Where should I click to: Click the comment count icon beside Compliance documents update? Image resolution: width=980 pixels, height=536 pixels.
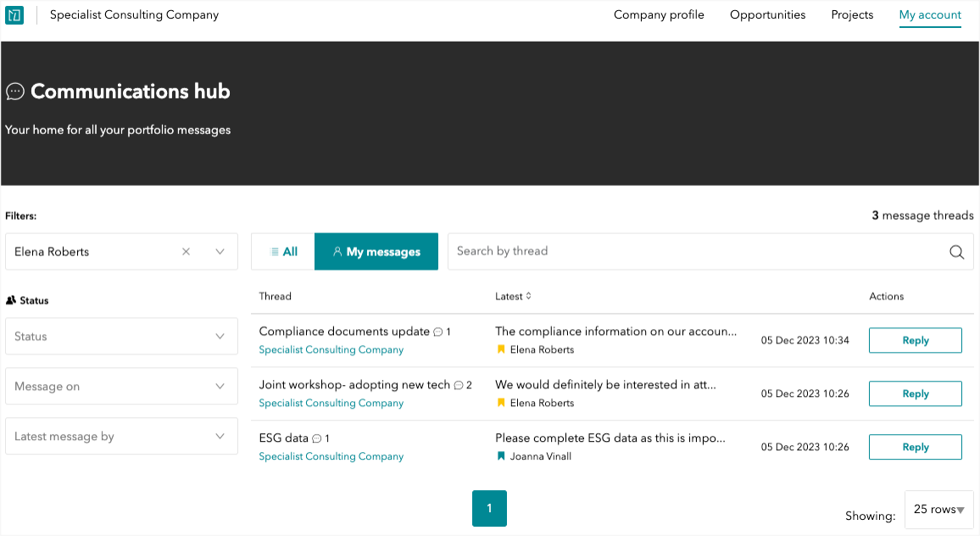click(438, 332)
